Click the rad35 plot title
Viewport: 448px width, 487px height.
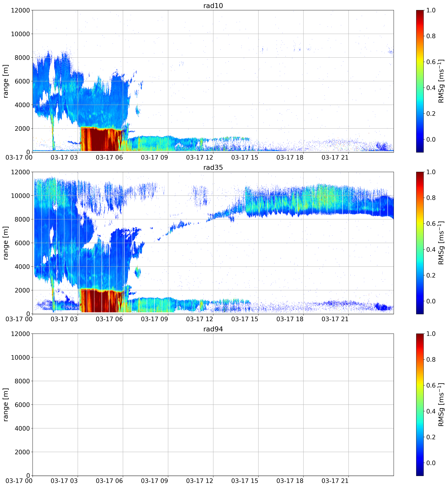(213, 167)
